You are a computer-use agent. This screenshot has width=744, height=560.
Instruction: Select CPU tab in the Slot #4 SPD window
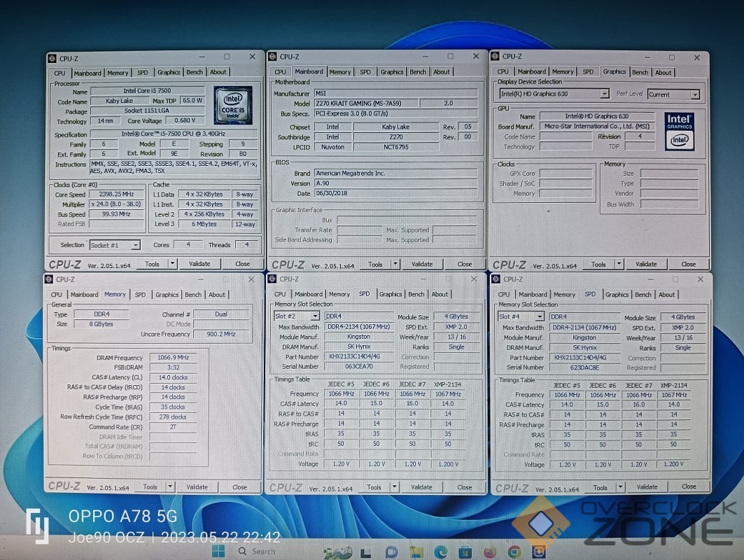[x=504, y=295]
